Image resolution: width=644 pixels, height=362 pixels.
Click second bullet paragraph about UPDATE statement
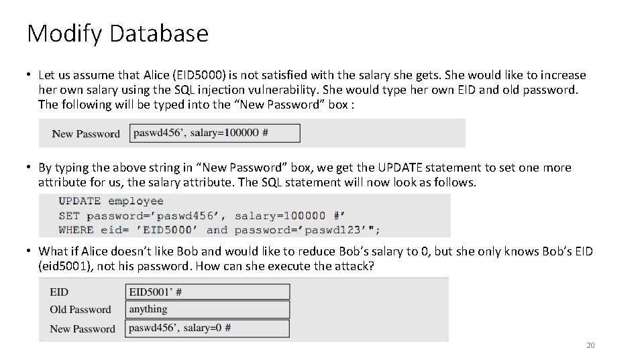pyautogui.click(x=305, y=174)
